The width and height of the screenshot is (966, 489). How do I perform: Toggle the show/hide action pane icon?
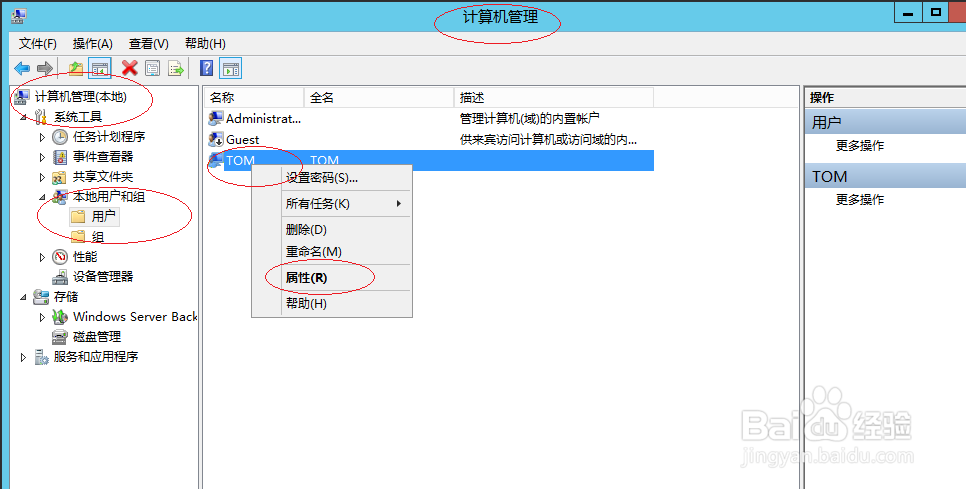click(x=231, y=68)
